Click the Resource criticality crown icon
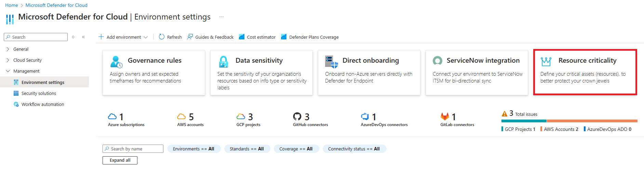This screenshot has height=172, width=644. 546,62
